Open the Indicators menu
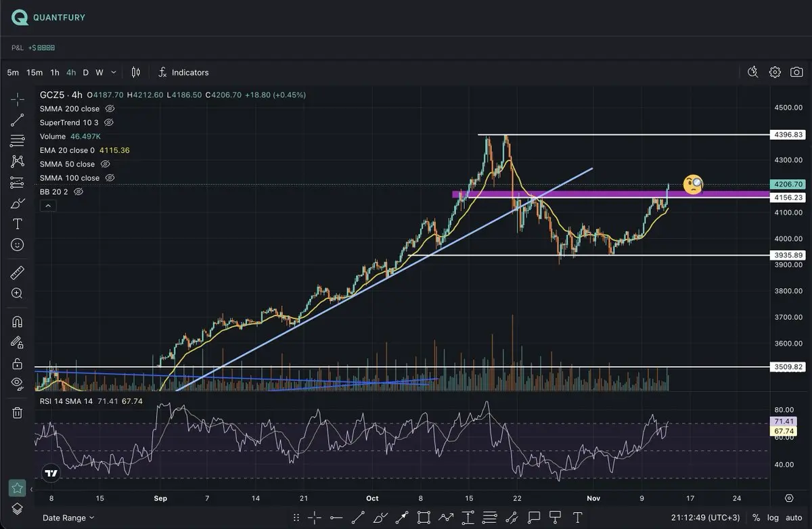Image resolution: width=812 pixels, height=529 pixels. [x=183, y=72]
